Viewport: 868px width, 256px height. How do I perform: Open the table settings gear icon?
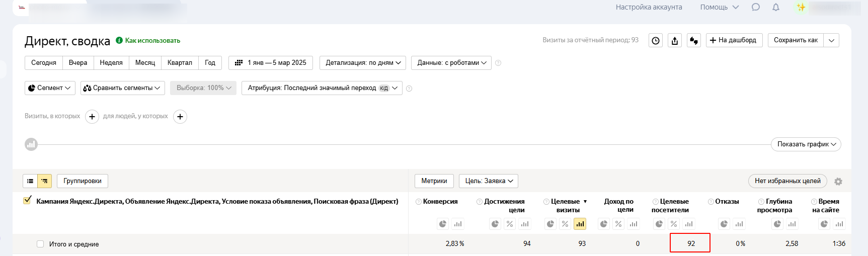[x=838, y=182]
